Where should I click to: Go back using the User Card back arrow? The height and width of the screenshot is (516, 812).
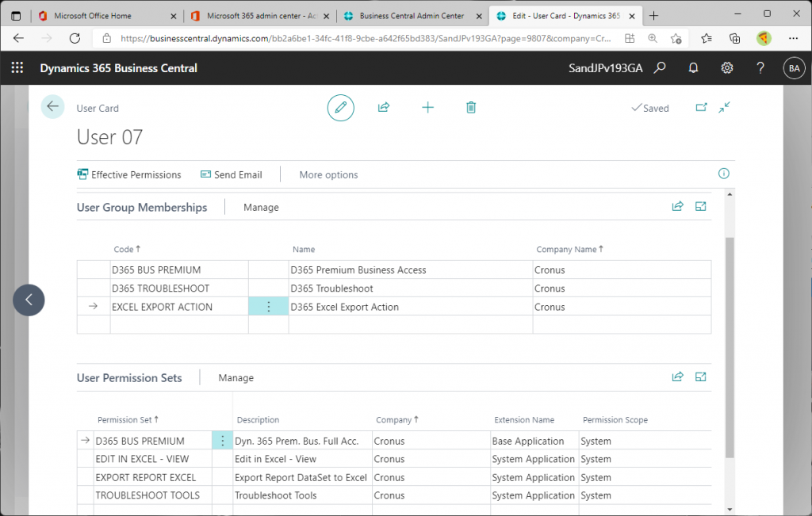pyautogui.click(x=52, y=107)
